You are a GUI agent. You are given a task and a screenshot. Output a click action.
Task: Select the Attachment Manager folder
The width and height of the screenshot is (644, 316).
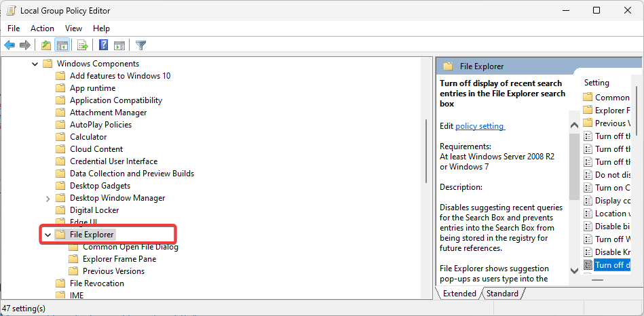[108, 113]
